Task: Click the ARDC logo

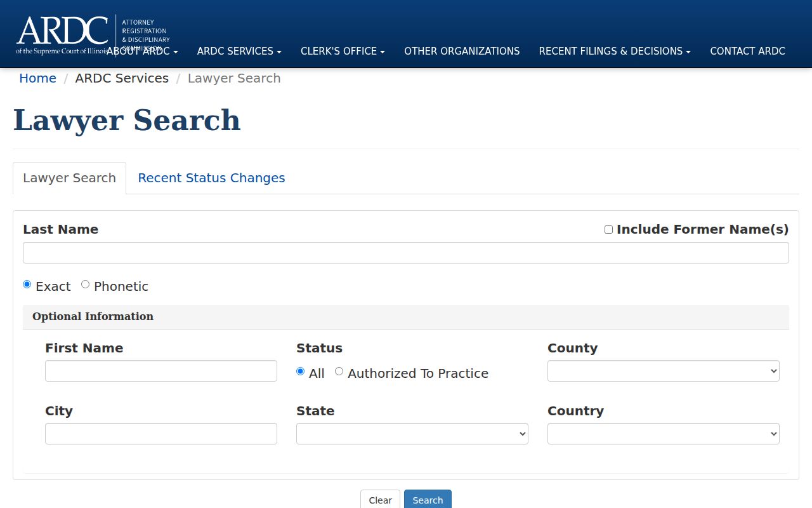Action: click(x=93, y=35)
